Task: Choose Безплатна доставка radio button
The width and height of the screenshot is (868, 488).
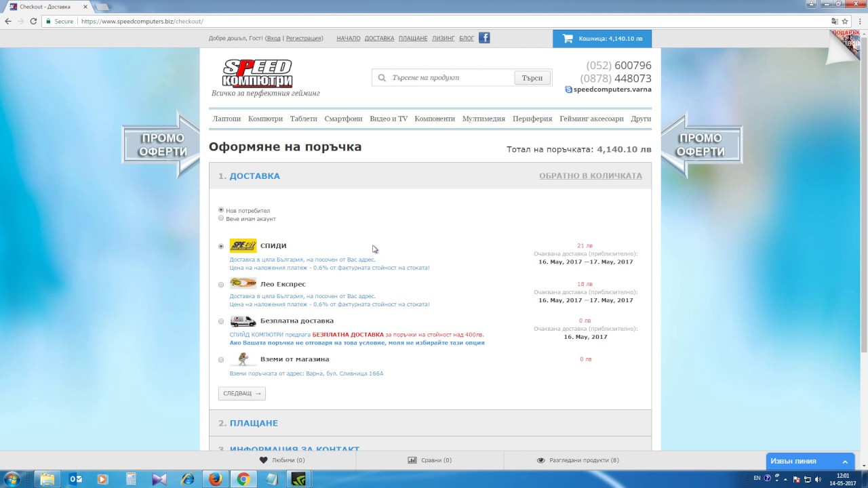Action: pyautogui.click(x=221, y=321)
